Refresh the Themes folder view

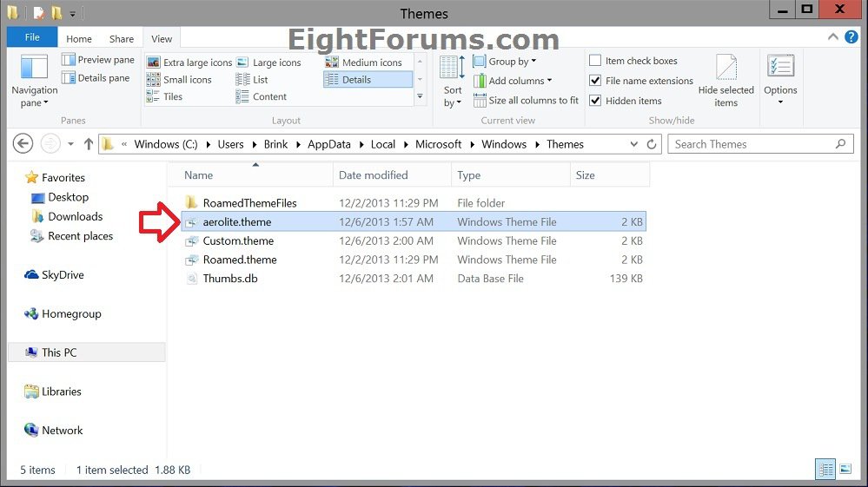[653, 144]
